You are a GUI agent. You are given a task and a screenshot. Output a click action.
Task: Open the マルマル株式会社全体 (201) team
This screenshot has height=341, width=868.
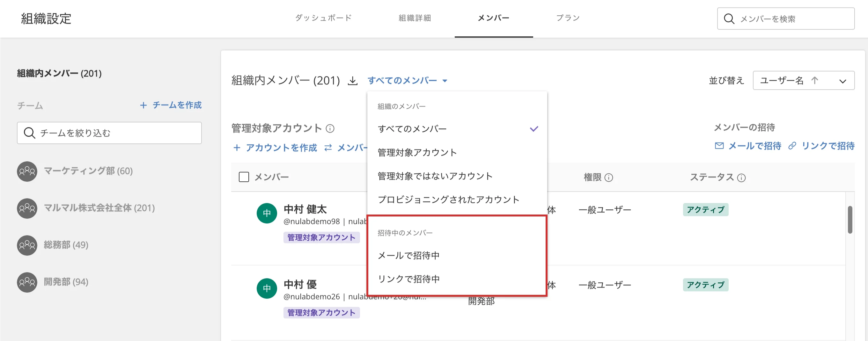click(x=99, y=208)
